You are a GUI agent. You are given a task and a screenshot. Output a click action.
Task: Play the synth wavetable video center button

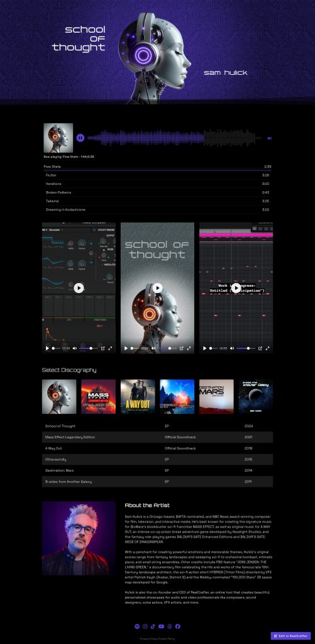tap(79, 288)
